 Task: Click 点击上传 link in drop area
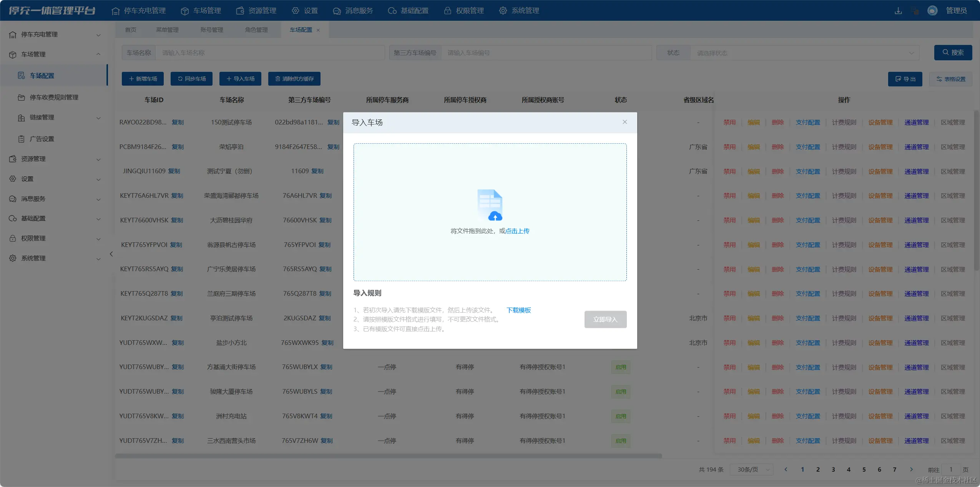click(517, 231)
